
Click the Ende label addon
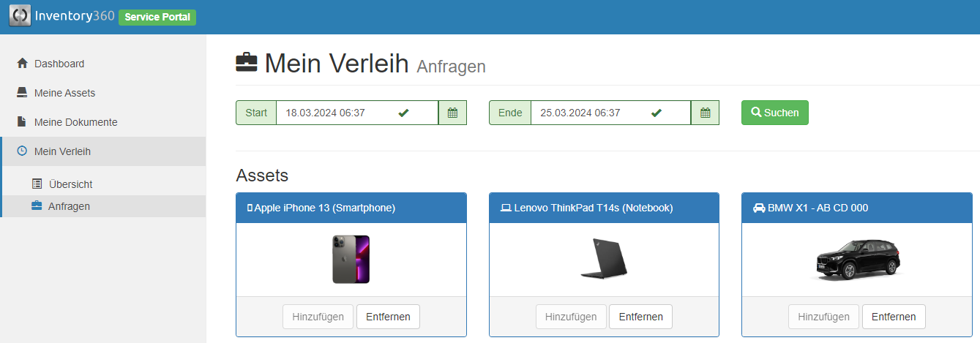(x=510, y=113)
